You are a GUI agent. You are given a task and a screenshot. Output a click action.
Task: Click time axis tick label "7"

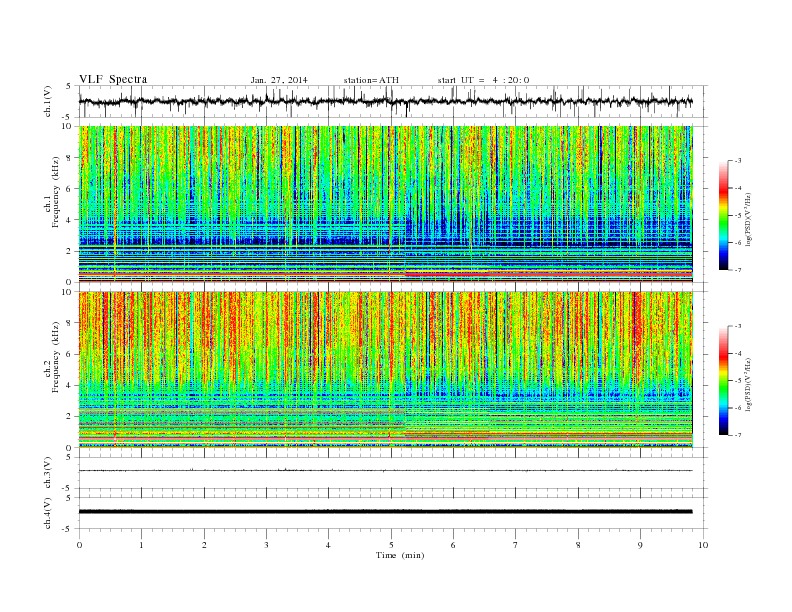[x=516, y=545]
